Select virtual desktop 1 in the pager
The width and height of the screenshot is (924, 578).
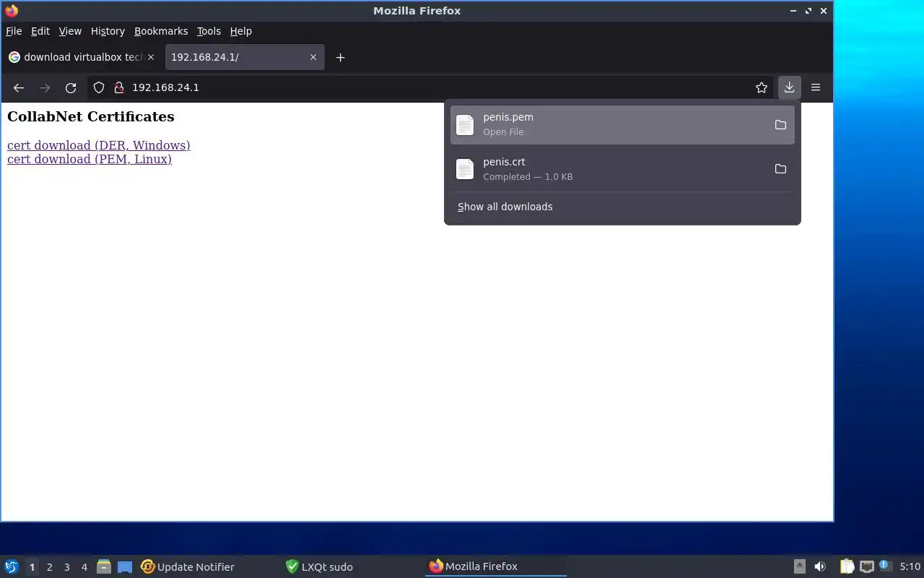point(32,567)
